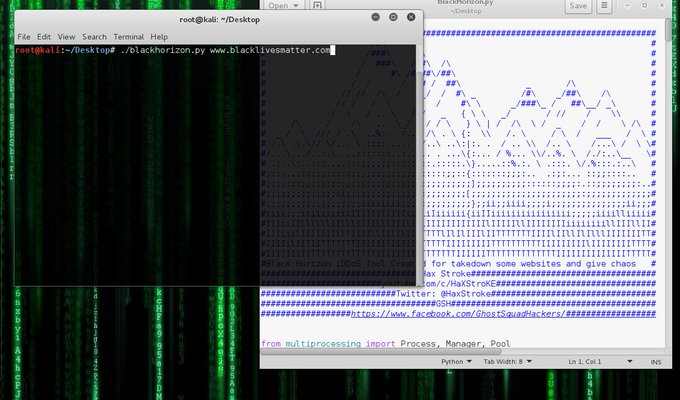Click the gedit vertical scrollbar
Screen dimensions: 680x400
point(668,30)
